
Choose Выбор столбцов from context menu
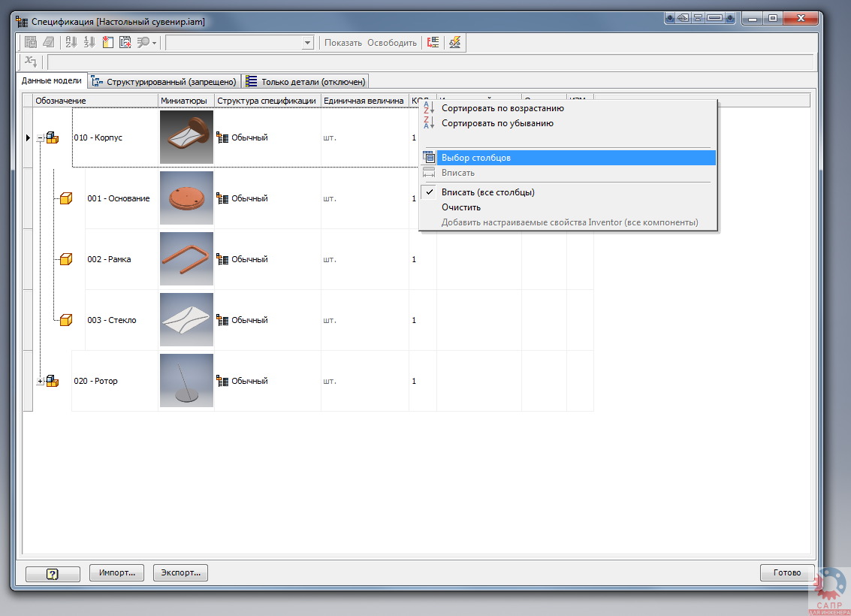(569, 158)
